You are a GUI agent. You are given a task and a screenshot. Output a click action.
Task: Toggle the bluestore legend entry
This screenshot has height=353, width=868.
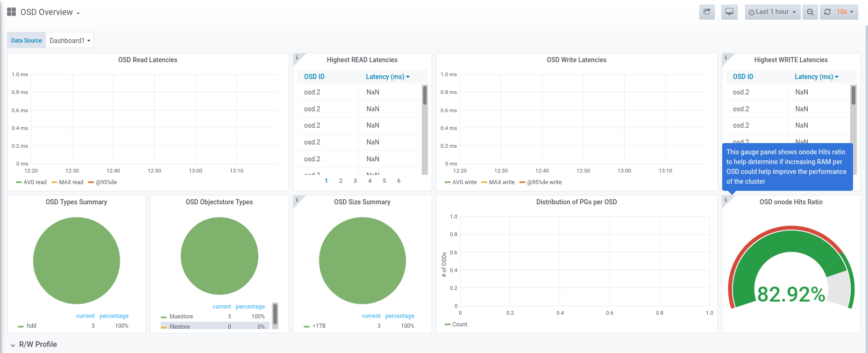177,317
